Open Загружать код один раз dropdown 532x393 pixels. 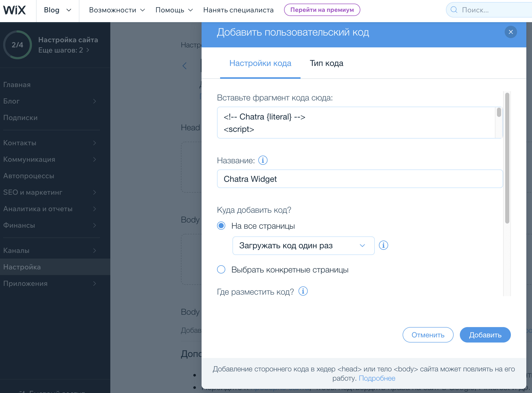303,246
